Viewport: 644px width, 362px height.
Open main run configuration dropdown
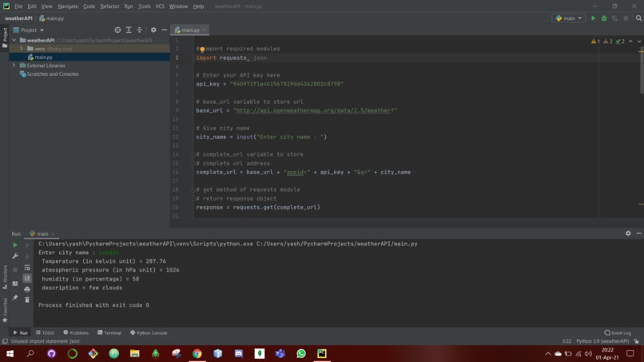569,18
